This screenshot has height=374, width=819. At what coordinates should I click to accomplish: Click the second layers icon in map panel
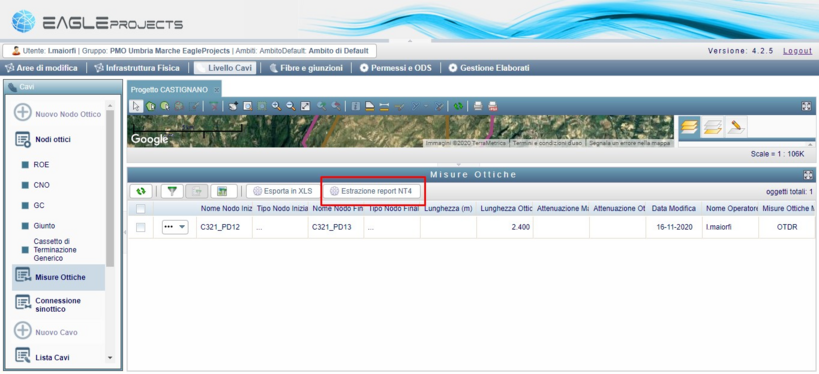tap(712, 127)
